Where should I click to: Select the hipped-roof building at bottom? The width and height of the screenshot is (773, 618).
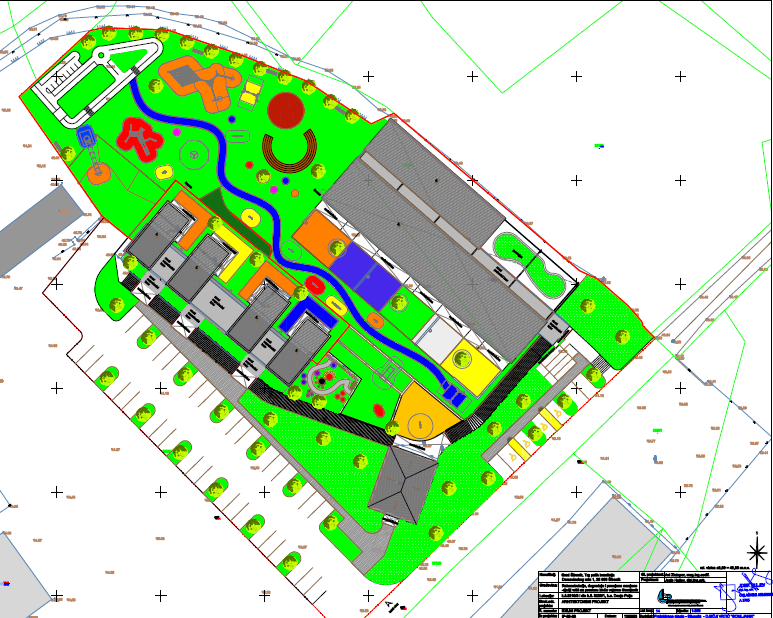point(404,483)
